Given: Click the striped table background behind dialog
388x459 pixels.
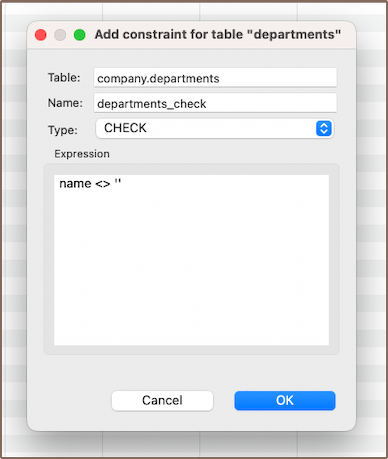Looking at the screenshot, I should click(372, 233).
